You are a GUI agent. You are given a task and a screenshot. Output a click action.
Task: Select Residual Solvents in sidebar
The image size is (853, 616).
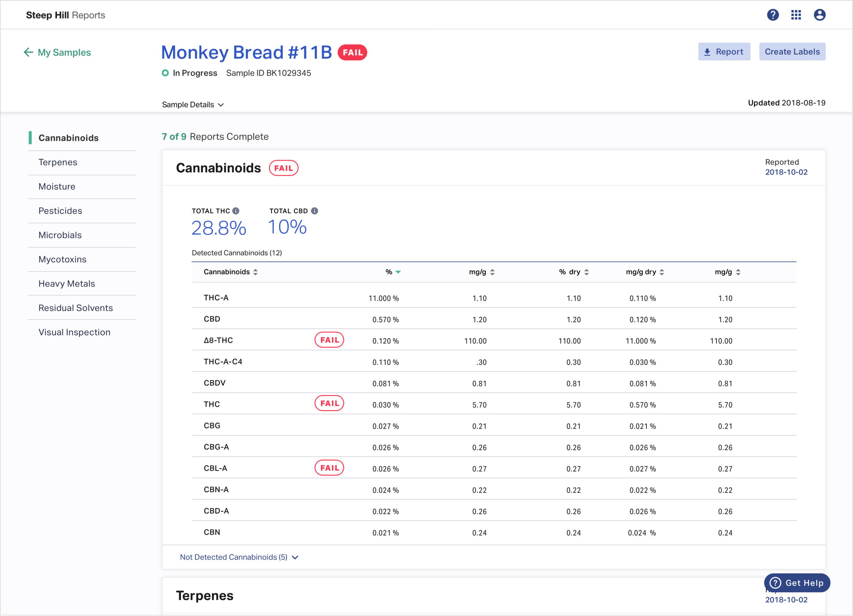(x=76, y=308)
